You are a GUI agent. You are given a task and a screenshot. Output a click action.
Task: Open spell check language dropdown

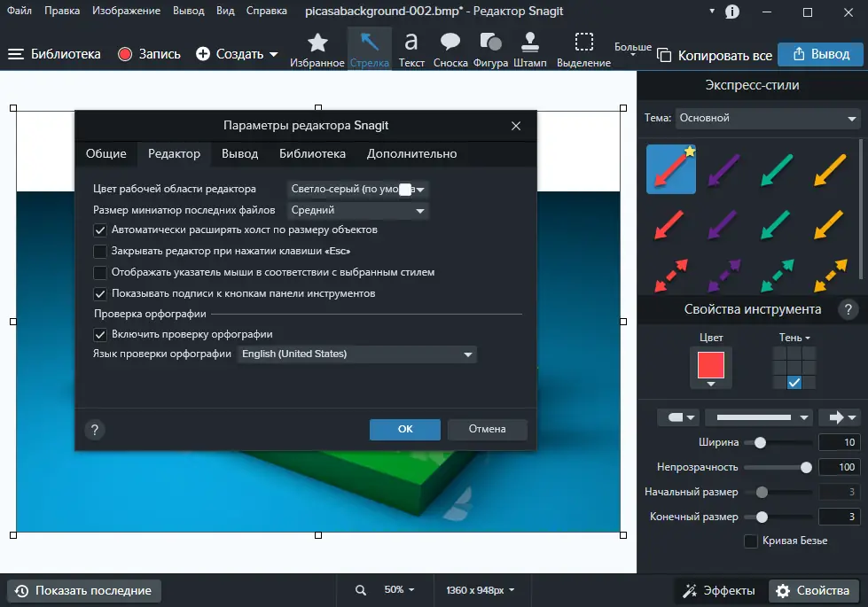357,354
